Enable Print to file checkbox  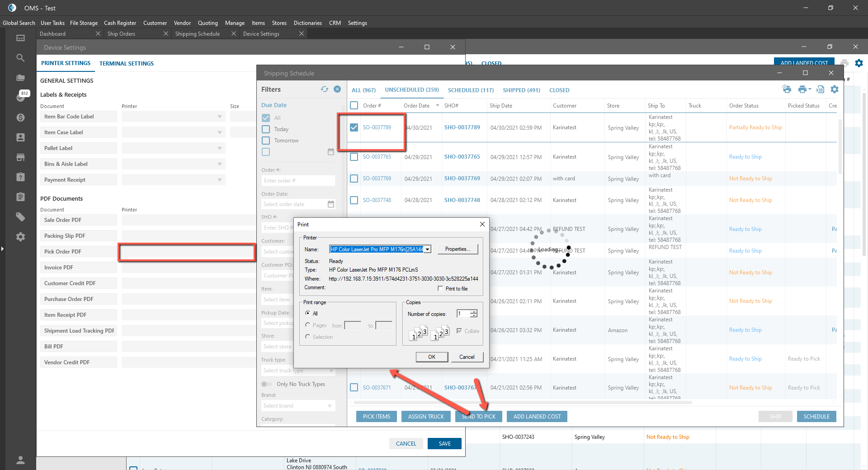coord(440,289)
